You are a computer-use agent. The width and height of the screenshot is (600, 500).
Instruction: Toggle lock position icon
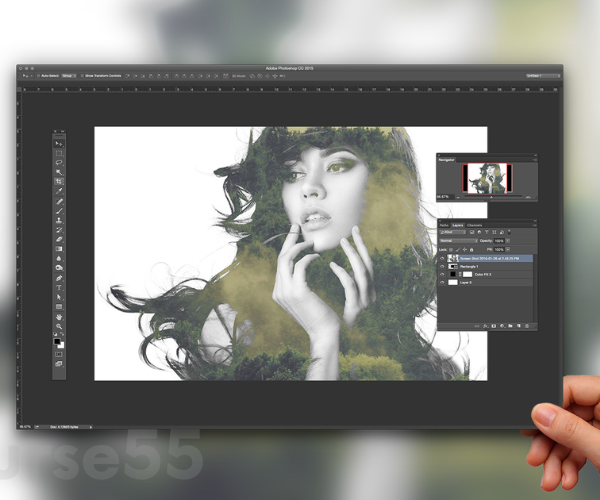465,249
